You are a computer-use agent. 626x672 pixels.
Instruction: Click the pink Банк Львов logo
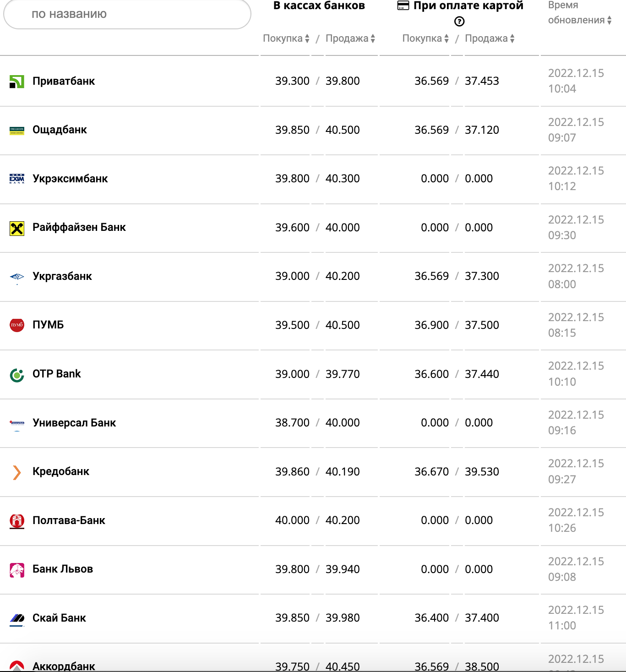tap(17, 570)
